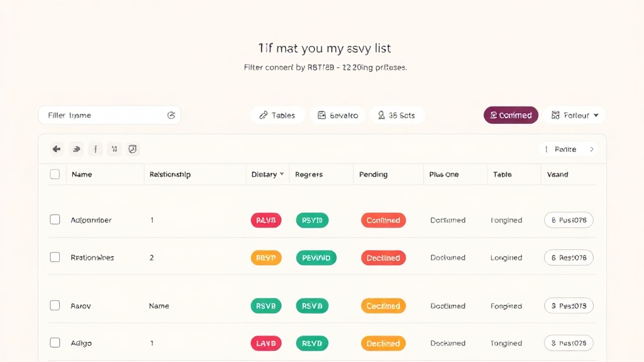The width and height of the screenshot is (644, 362).
Task: Open the Fotleur dropdown
Action: (575, 116)
